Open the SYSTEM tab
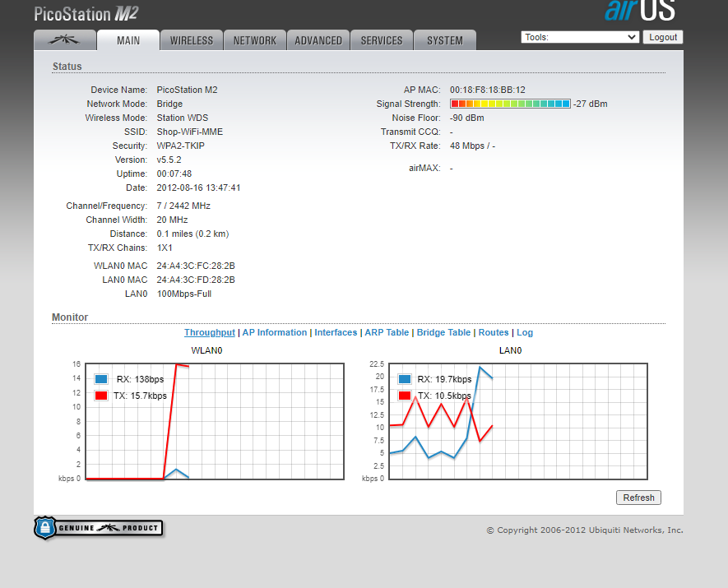 coord(445,40)
